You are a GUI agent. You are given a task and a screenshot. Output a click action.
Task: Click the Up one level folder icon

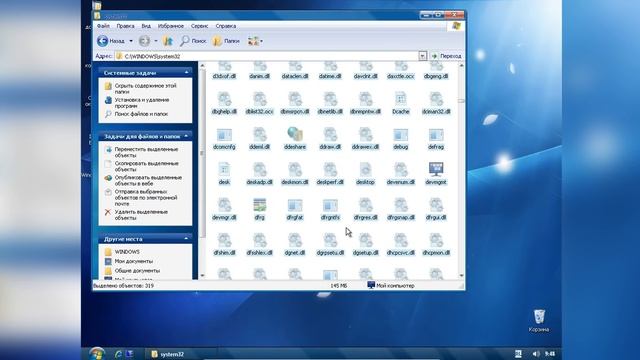(168, 41)
